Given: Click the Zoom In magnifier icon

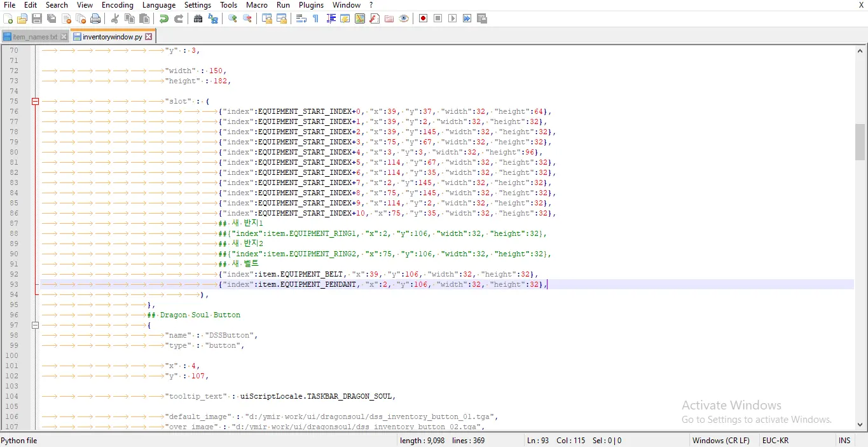Looking at the screenshot, I should pyautogui.click(x=233, y=18).
